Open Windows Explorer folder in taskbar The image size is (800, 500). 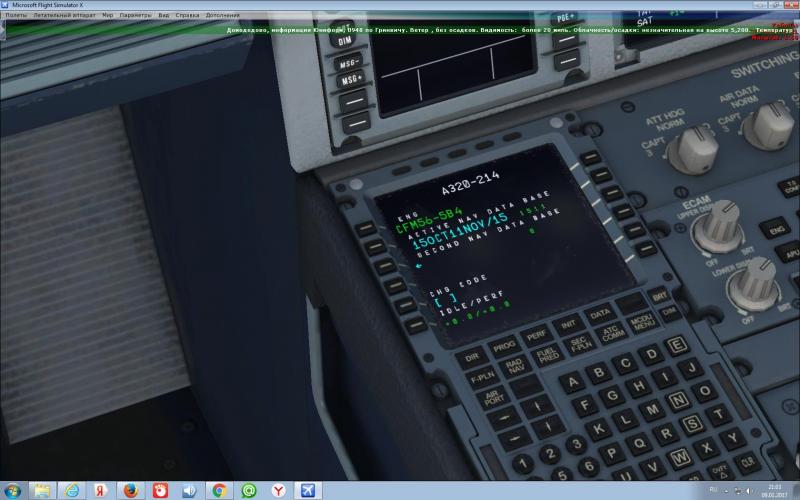42,491
